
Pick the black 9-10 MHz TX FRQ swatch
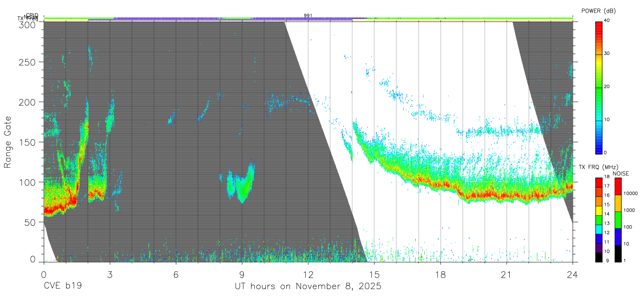point(599,256)
